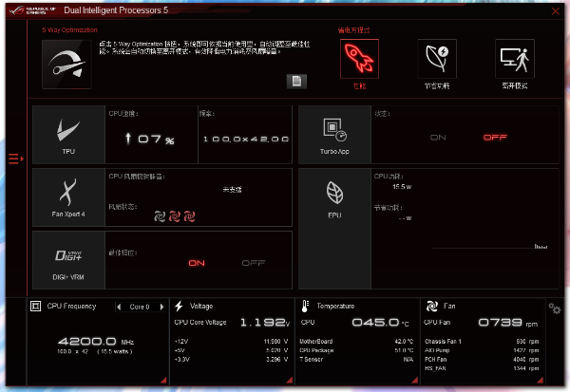Click the CPU Core Voltage 1.192 reading
This screenshot has height=392, width=570.
coord(265,323)
